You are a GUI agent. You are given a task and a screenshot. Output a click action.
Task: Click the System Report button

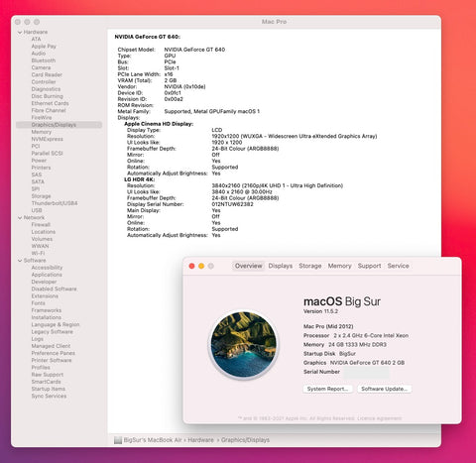point(327,389)
